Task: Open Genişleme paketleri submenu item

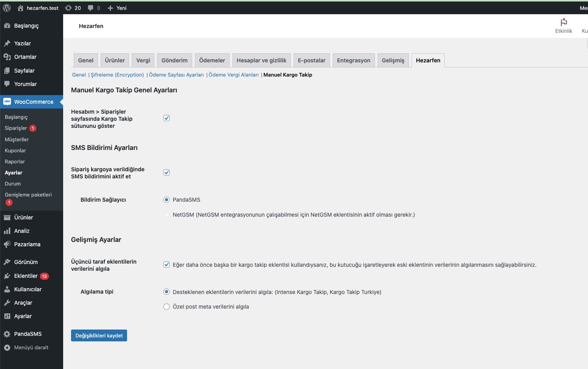Action: coord(28,195)
